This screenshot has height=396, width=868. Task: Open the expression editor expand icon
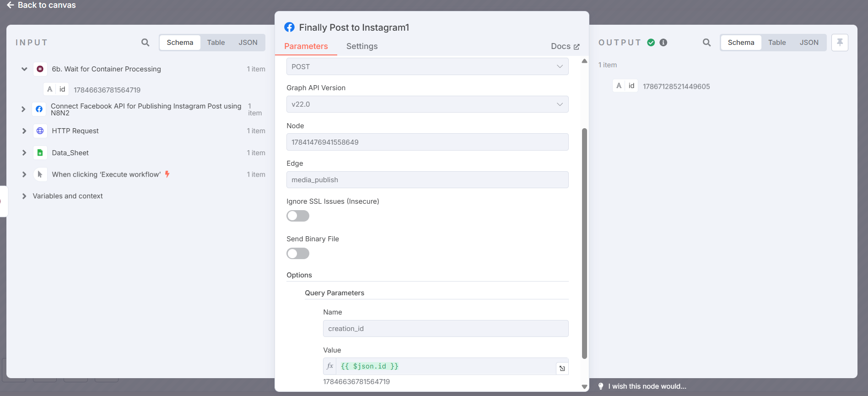point(562,369)
